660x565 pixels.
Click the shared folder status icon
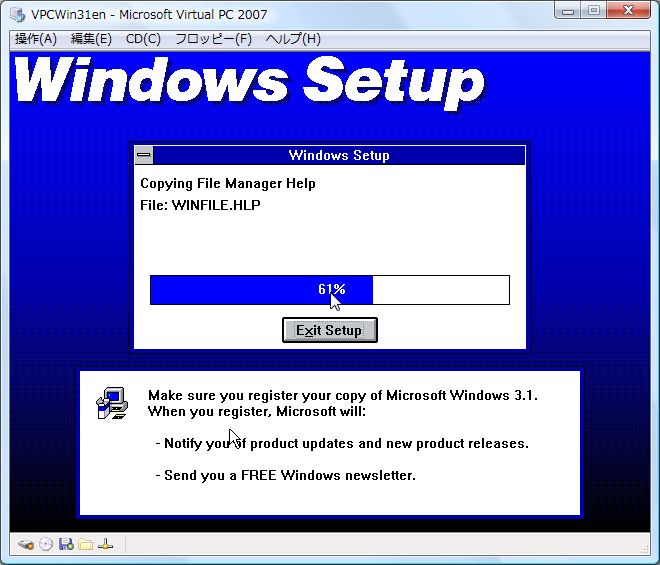point(85,544)
